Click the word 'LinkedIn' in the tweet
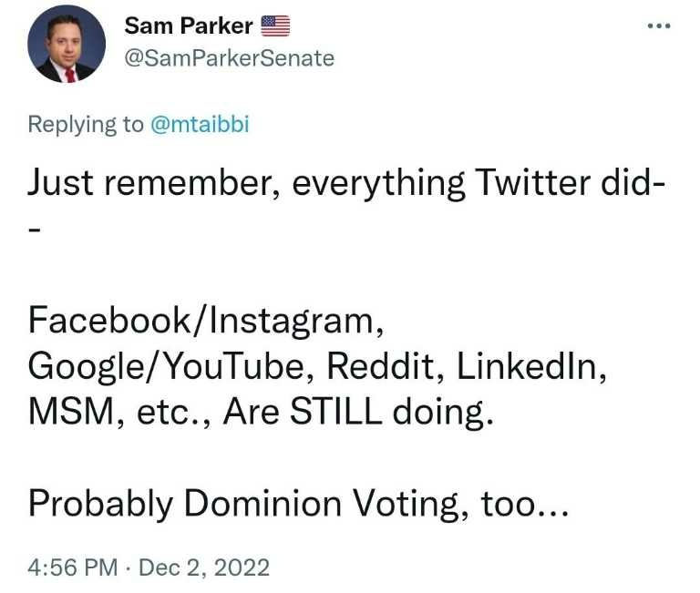The height and width of the screenshot is (593, 700). pyautogui.click(x=531, y=365)
